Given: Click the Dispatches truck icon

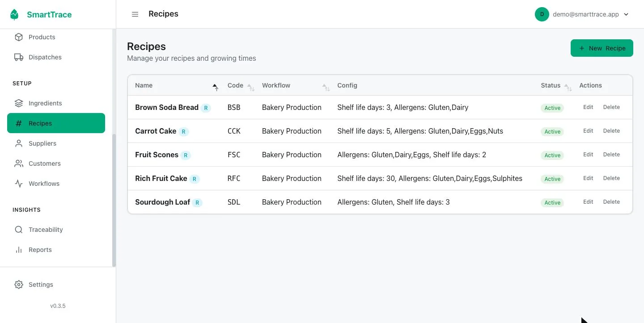Looking at the screenshot, I should click(x=19, y=57).
